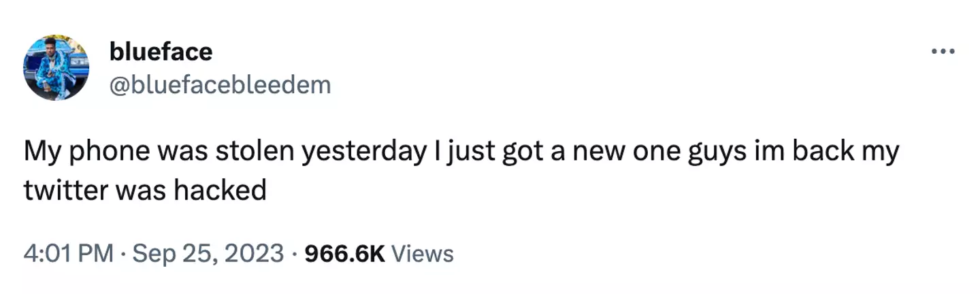Open the blueface display name link
Viewport: 980px width, 294px height.
161,51
